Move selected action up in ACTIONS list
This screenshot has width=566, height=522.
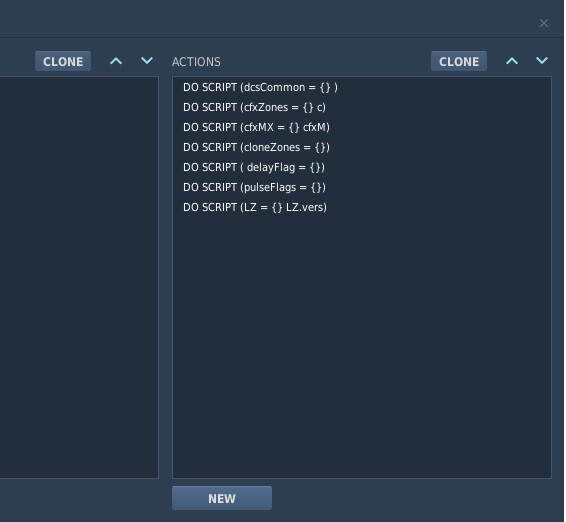click(x=511, y=61)
